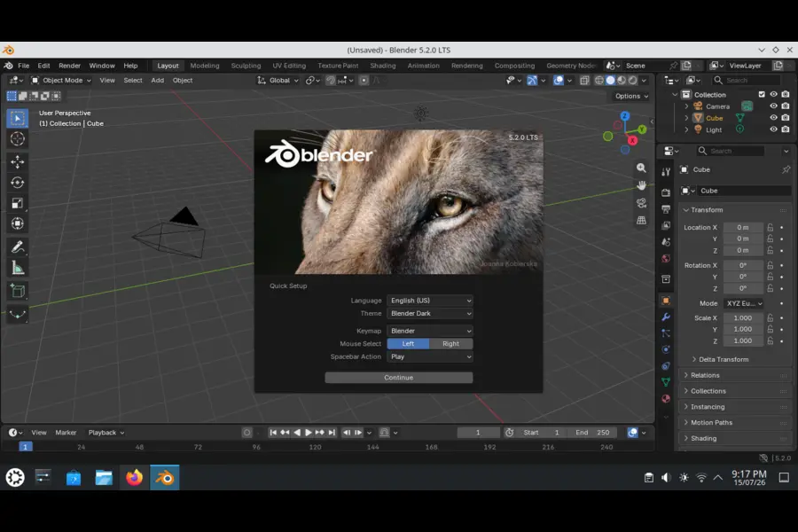Play the animation forward

coord(309,432)
